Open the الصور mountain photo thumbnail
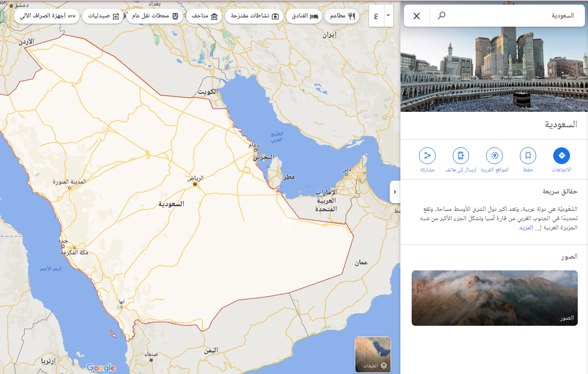The image size is (588, 374). (x=494, y=298)
